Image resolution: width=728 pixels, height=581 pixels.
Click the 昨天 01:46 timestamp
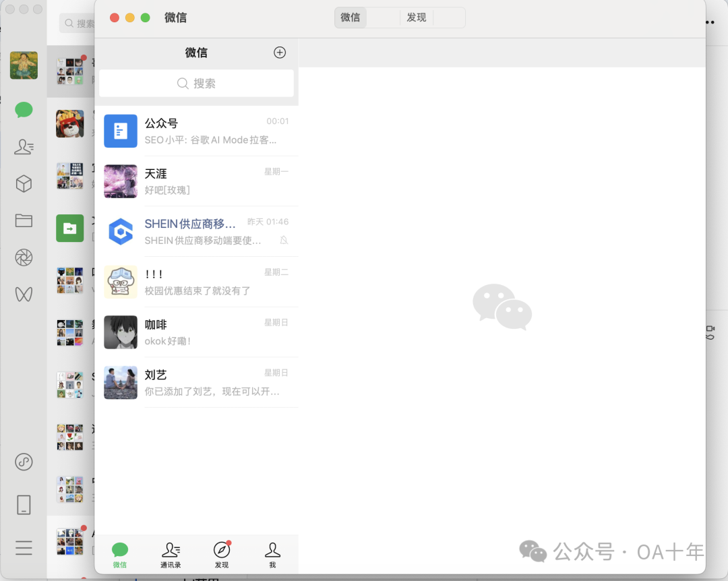pyautogui.click(x=268, y=222)
